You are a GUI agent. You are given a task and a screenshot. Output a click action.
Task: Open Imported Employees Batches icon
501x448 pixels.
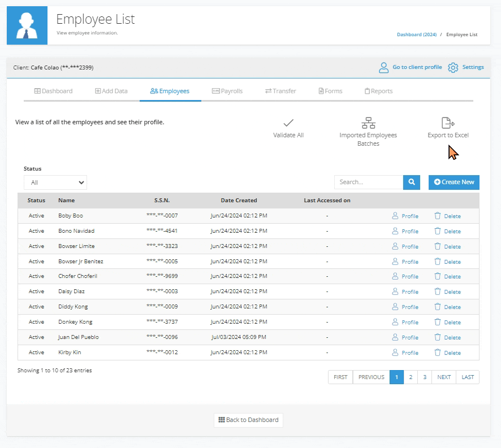pos(369,123)
